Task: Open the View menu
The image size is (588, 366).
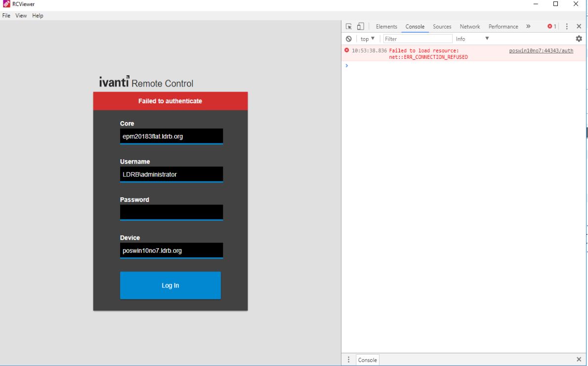Action: 20,15
